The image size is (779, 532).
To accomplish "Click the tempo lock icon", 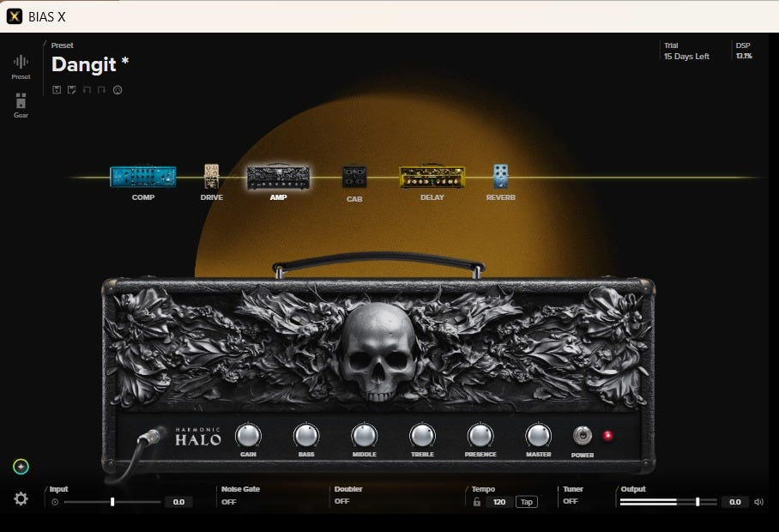I will click(x=477, y=502).
